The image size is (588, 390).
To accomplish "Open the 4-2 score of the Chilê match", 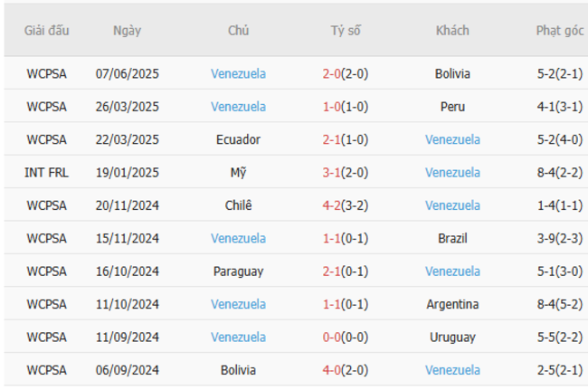I will click(332, 205).
